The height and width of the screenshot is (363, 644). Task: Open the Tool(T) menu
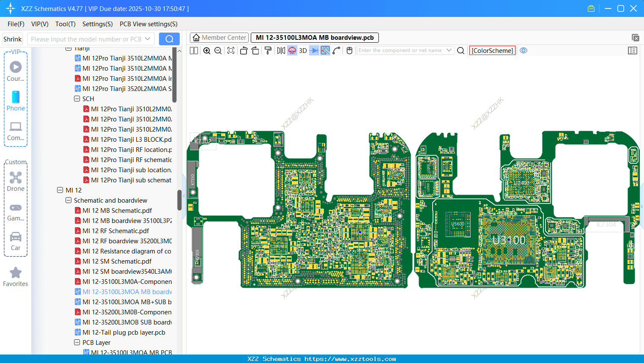(65, 24)
